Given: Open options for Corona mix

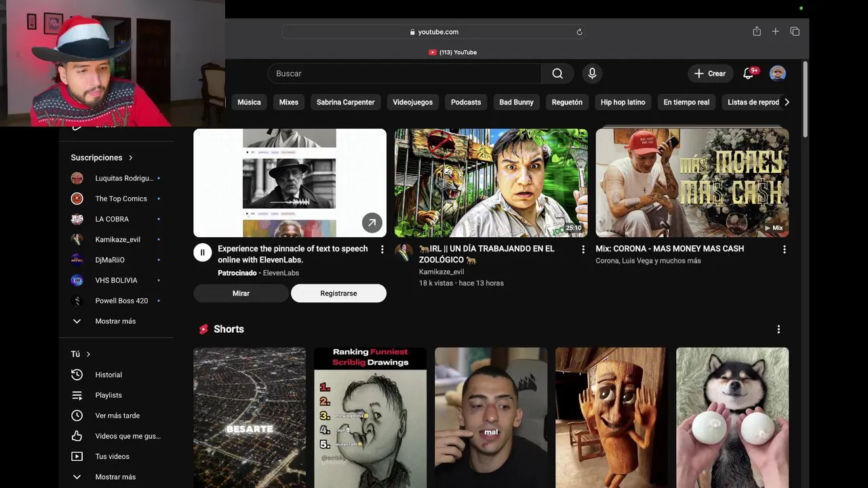Looking at the screenshot, I should (784, 249).
